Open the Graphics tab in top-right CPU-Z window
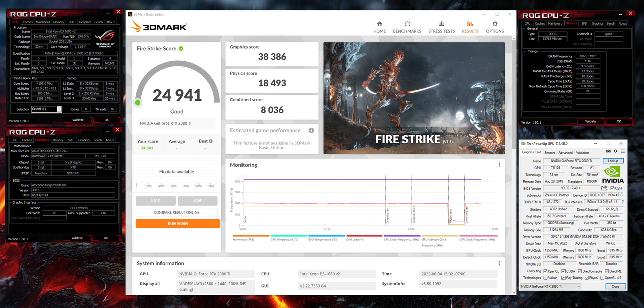644x308 pixels. [597, 23]
